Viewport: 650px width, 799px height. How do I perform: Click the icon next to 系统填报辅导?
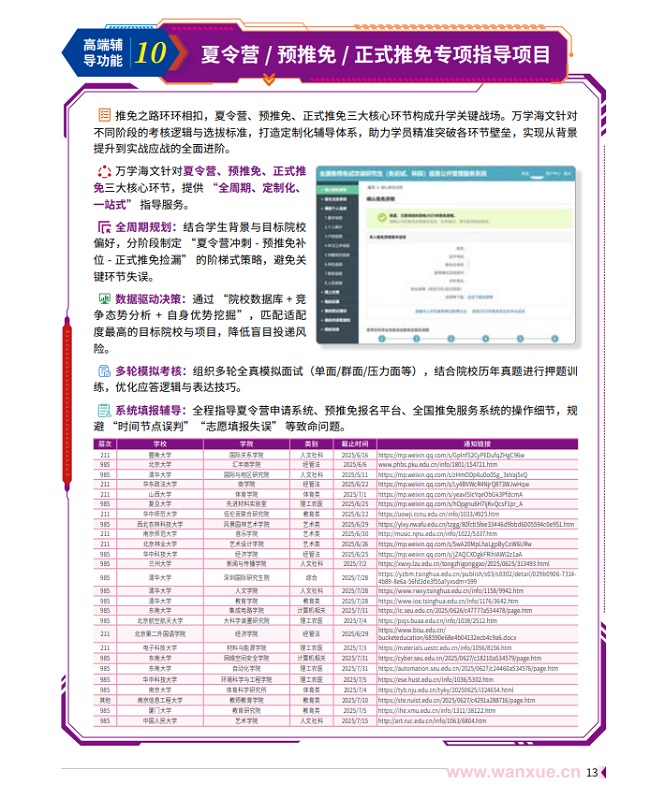[104, 410]
